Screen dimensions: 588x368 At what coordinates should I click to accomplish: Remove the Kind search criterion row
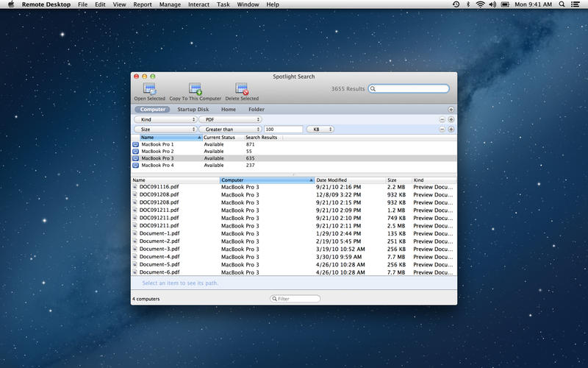pyautogui.click(x=442, y=119)
